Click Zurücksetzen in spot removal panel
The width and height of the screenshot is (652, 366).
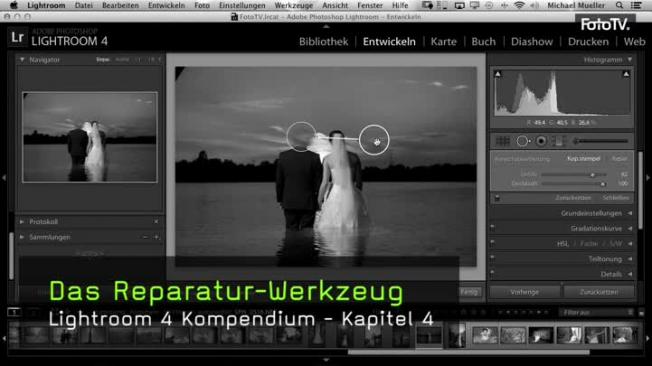click(x=573, y=198)
